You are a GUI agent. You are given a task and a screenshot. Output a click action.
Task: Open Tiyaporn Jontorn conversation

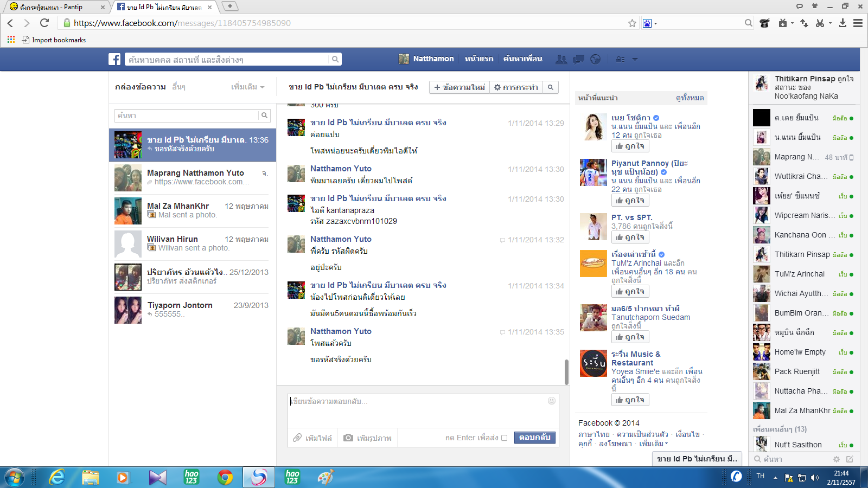coord(193,310)
